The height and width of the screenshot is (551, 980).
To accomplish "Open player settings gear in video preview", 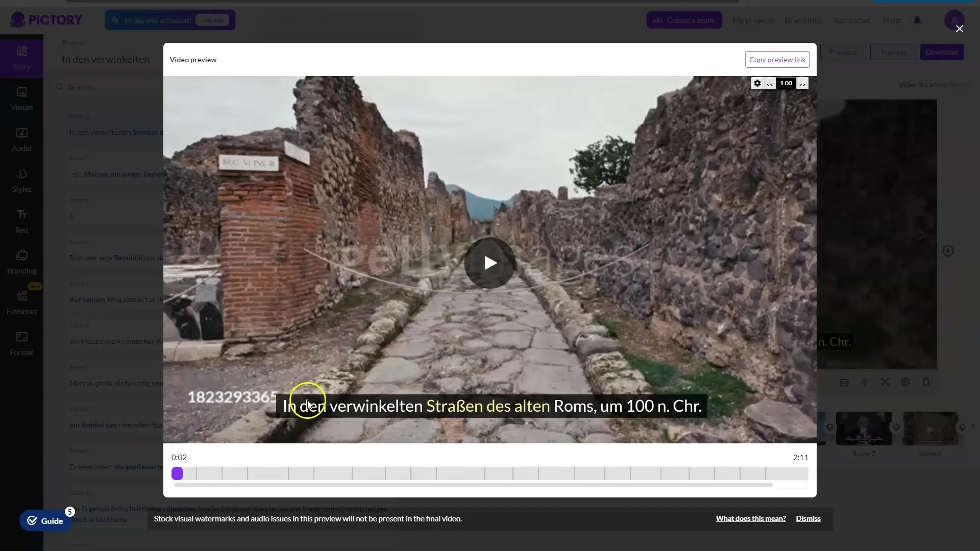I will (757, 83).
